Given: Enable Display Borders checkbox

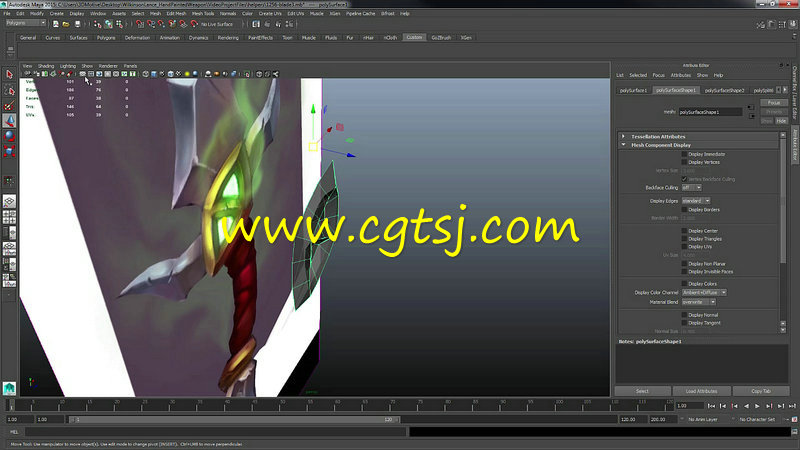Looking at the screenshot, I should 685,210.
